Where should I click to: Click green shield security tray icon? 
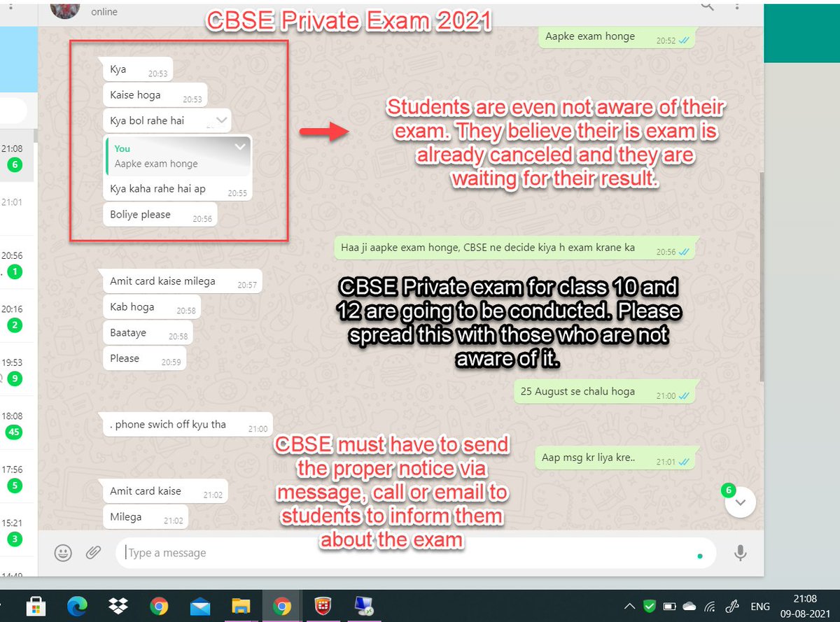(650, 606)
